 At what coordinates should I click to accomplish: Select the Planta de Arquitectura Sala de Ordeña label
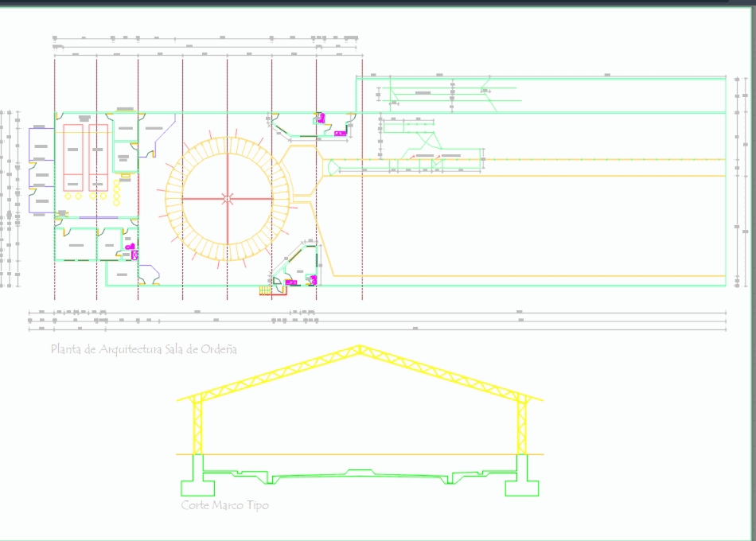(x=143, y=348)
